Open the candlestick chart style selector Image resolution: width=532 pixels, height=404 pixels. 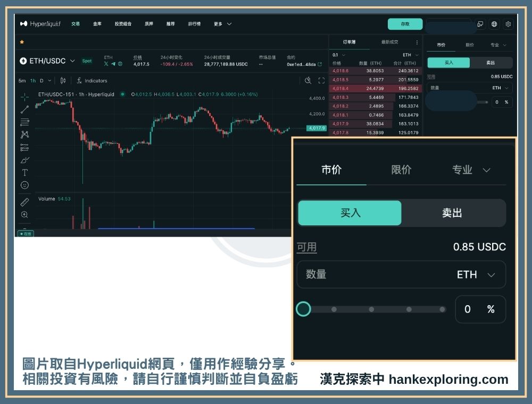tap(63, 81)
